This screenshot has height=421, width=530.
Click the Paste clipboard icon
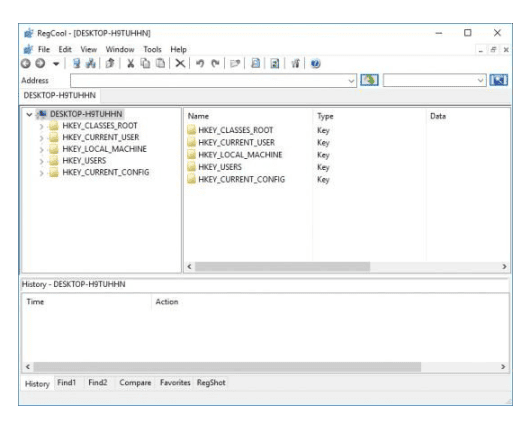tap(160, 64)
